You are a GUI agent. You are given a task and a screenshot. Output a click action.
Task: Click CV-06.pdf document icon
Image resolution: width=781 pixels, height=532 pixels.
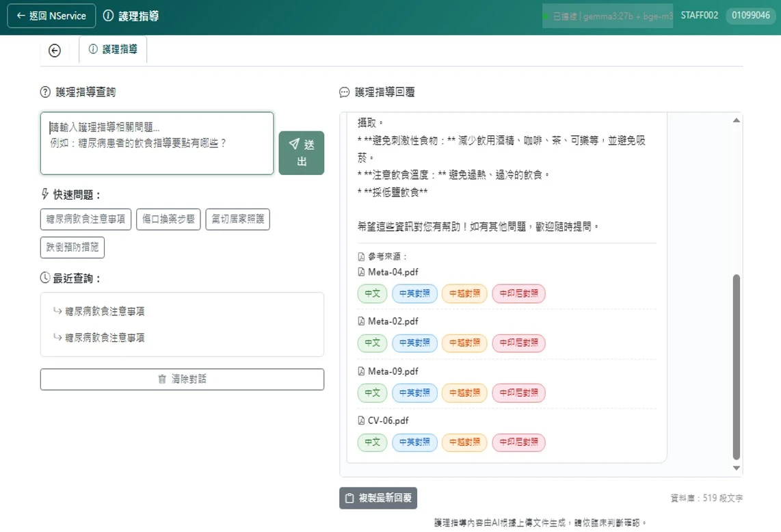coord(361,421)
